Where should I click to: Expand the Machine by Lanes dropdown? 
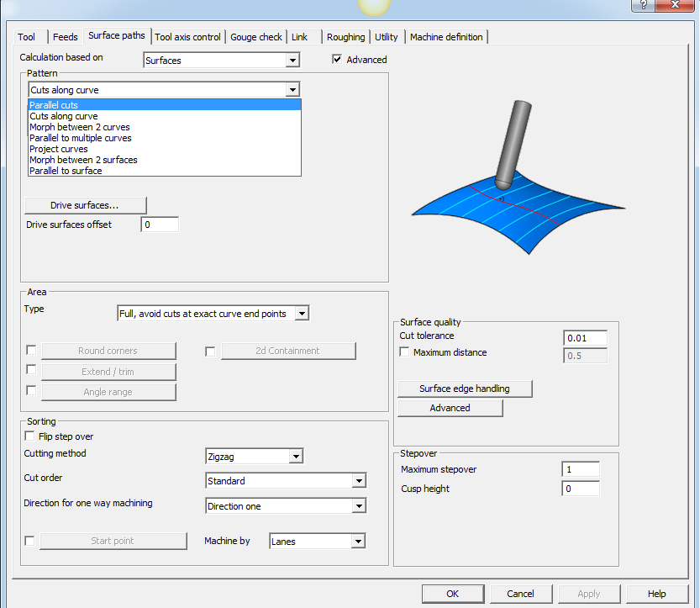click(358, 542)
